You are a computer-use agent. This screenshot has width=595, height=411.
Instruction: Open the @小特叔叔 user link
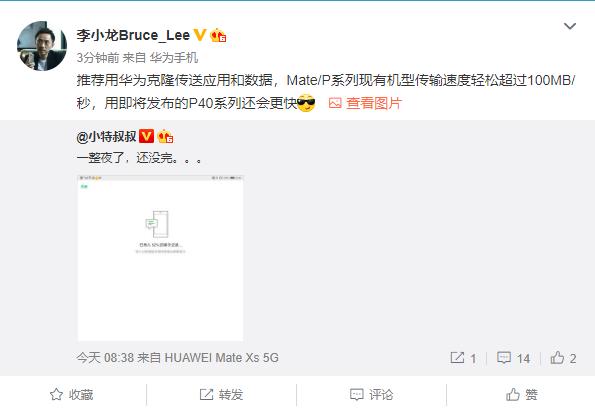pyautogui.click(x=106, y=136)
